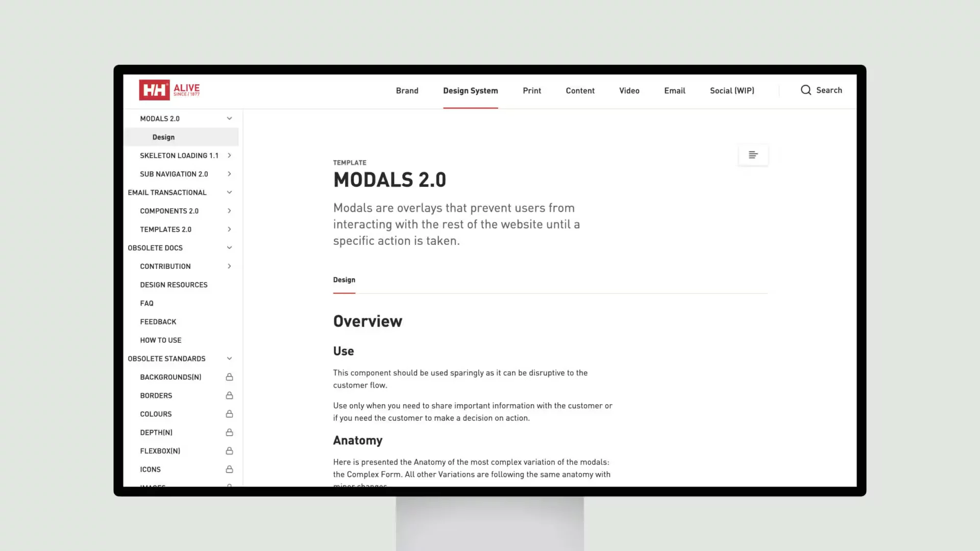This screenshot has width=980, height=551.
Task: Click the table of contents icon
Action: coord(752,155)
